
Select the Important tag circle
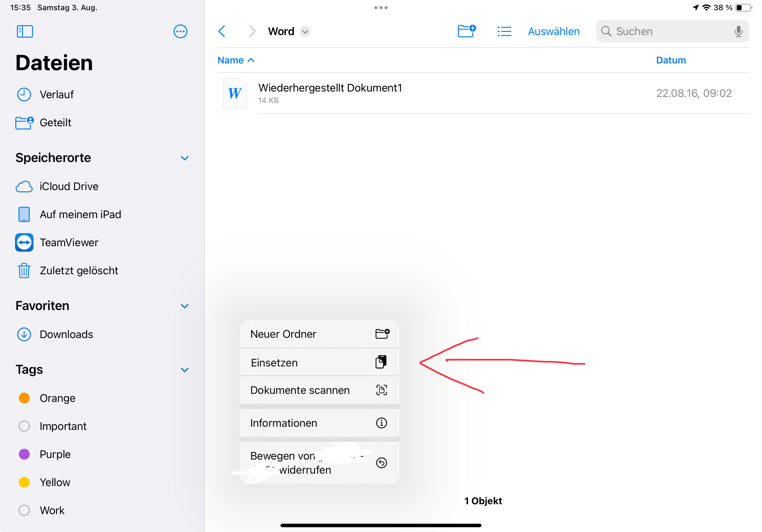[x=24, y=426]
